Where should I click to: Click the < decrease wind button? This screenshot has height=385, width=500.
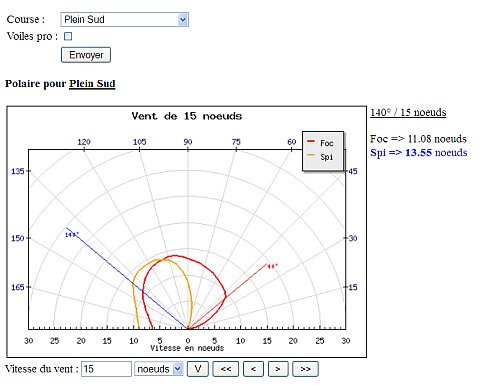253,369
